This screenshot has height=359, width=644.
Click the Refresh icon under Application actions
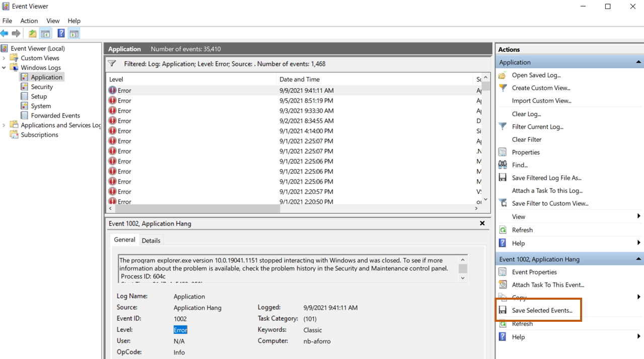[x=502, y=230]
